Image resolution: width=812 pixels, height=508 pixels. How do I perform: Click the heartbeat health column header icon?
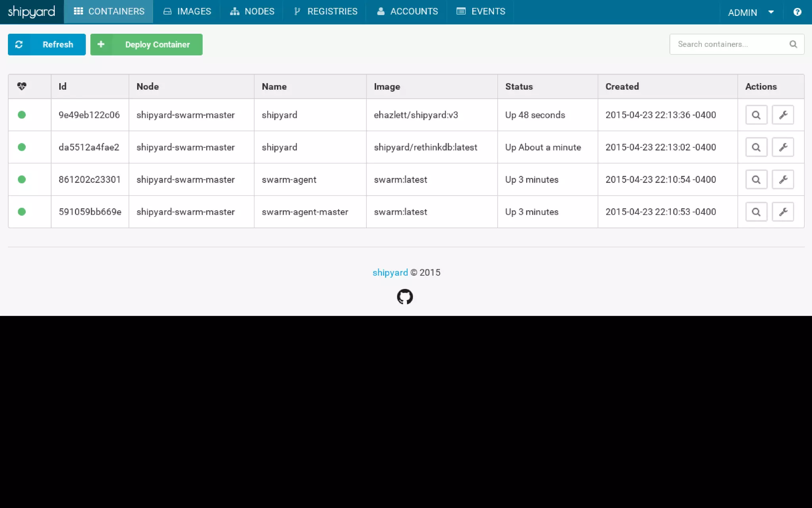click(x=22, y=86)
